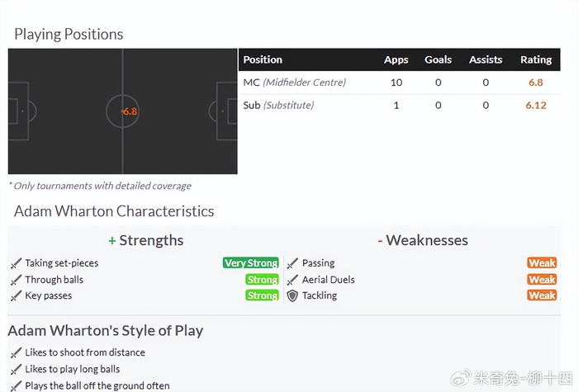This screenshot has width=578, height=392.
Task: Click the Weak badge next to Tackling
Action: [x=542, y=295]
